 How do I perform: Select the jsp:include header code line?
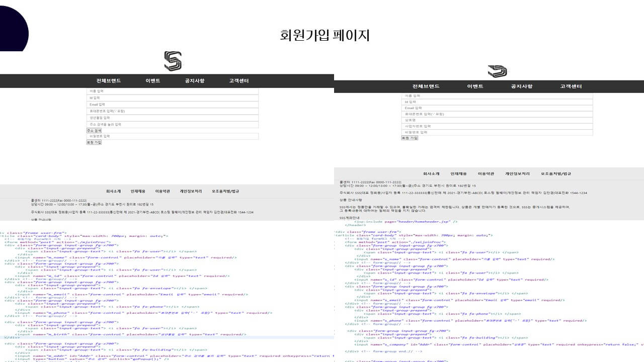[x=406, y=222]
